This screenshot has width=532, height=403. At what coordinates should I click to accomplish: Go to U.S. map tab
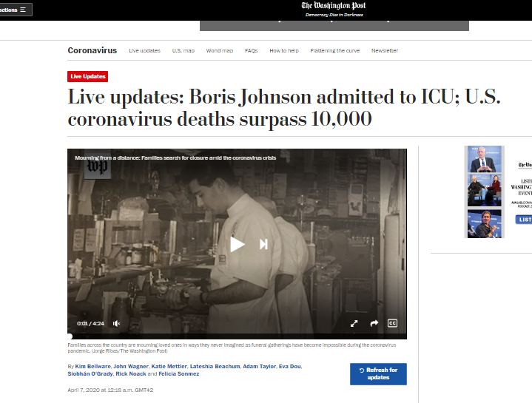tap(183, 50)
